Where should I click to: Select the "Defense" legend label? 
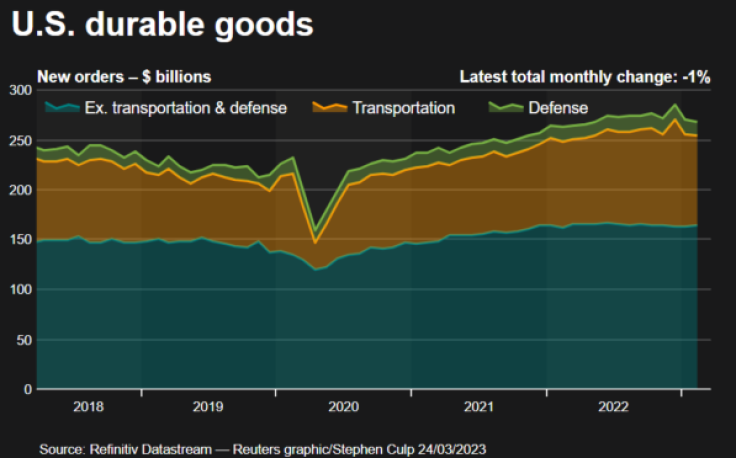(x=558, y=108)
